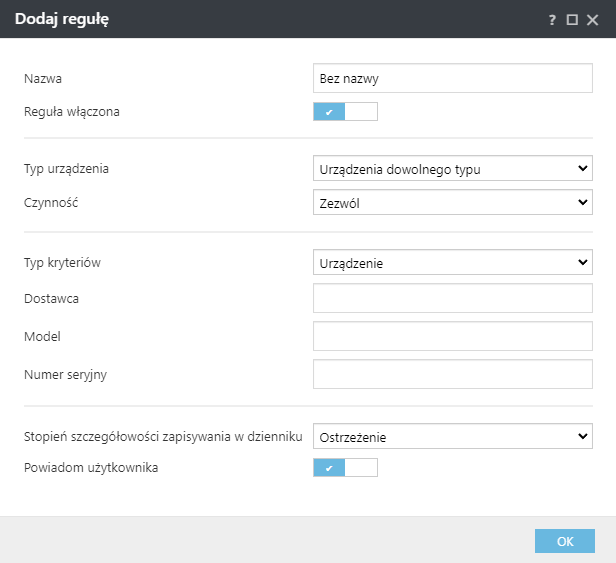Expand the logging severity dropdown showing Ostrzeżenie
This screenshot has height=563, width=616.
[452, 437]
